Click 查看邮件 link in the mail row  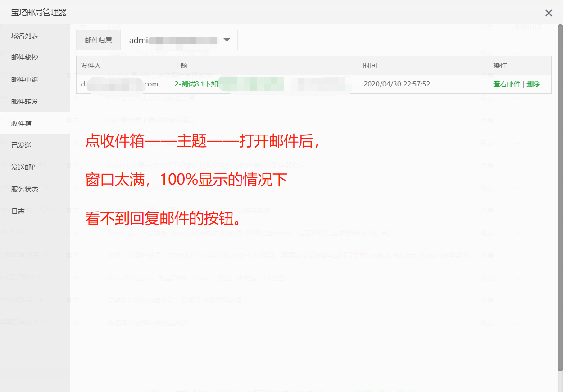(x=507, y=84)
